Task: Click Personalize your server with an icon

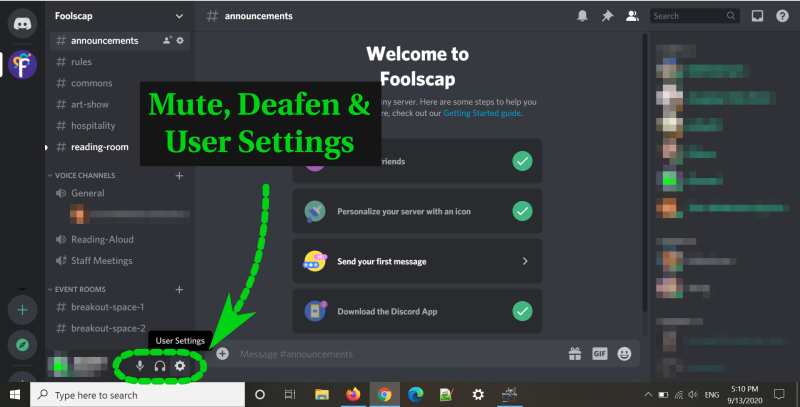Action: point(417,211)
